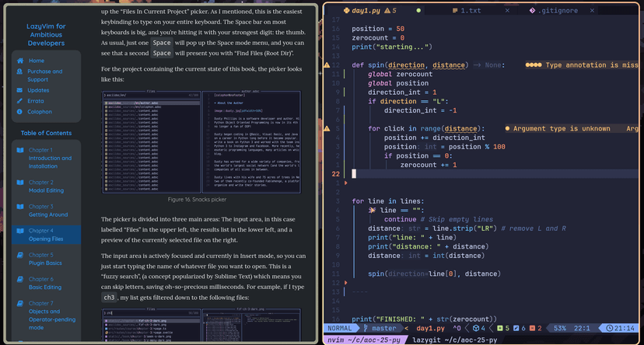Click the git icon on .gitignore tab
The height and width of the screenshot is (345, 644).
(532, 11)
